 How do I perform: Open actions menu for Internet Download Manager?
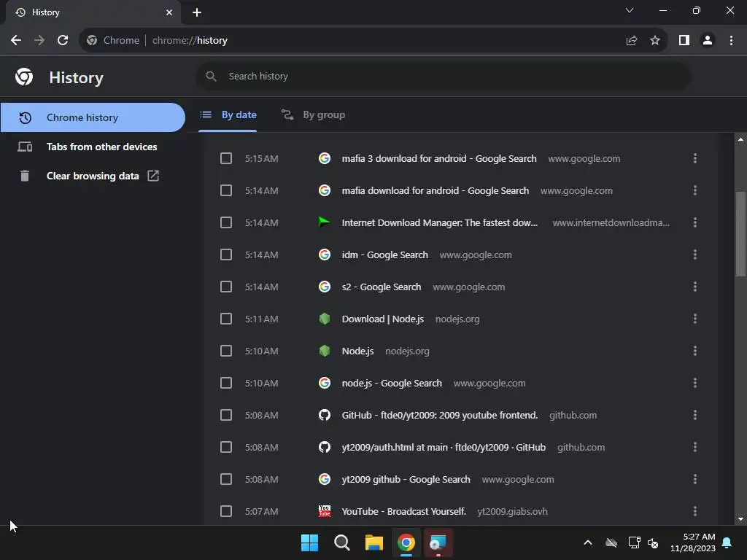tap(695, 222)
